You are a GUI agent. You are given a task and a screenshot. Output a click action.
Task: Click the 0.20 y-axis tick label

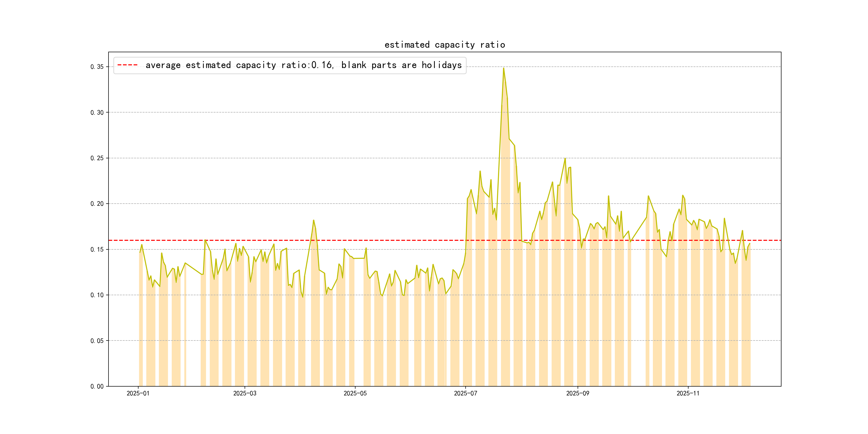tap(97, 204)
